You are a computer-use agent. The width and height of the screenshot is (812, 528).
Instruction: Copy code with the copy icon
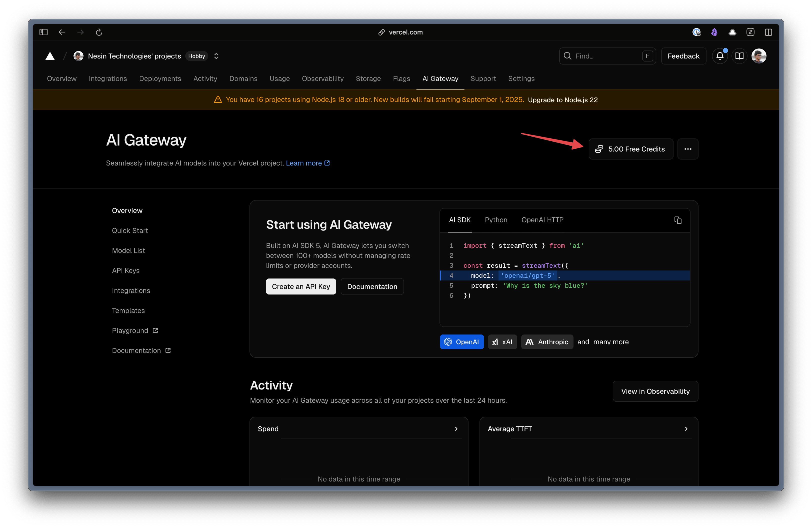point(678,220)
